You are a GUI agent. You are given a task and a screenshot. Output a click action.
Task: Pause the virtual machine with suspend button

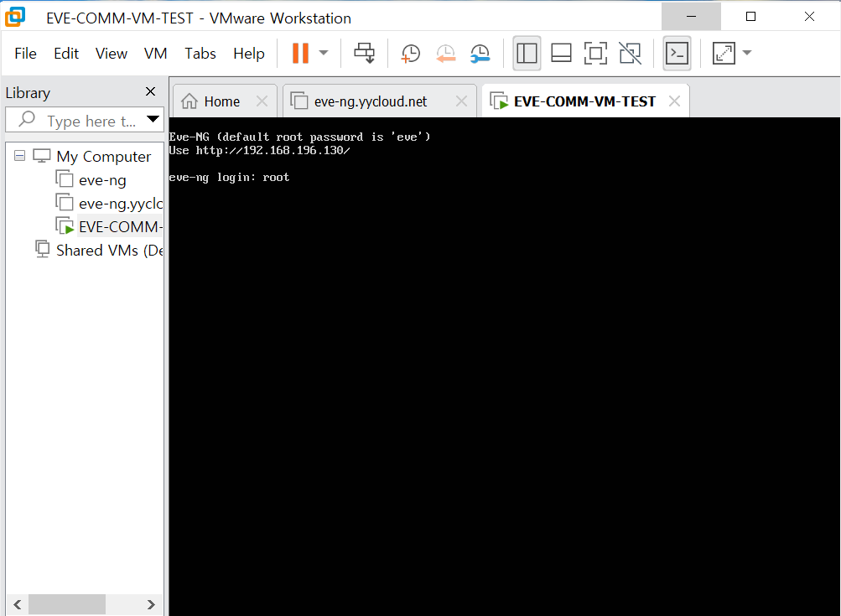coord(300,53)
